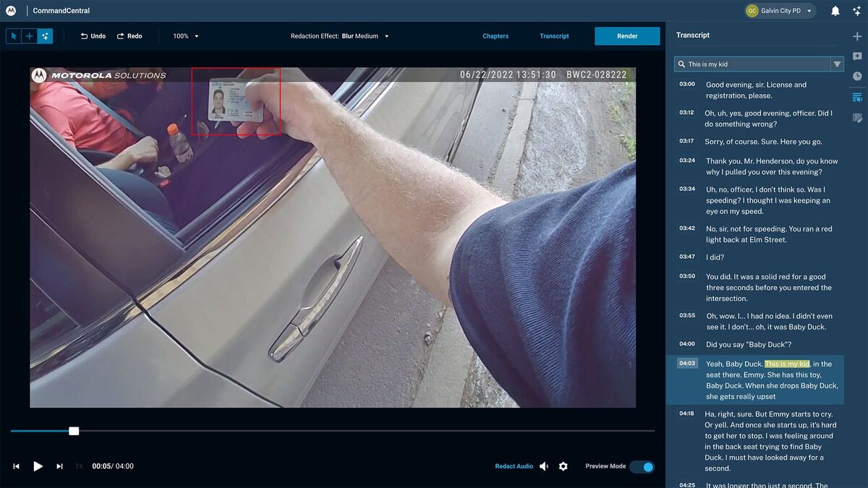Click the notifications bell
868x488 pixels.
pos(836,10)
